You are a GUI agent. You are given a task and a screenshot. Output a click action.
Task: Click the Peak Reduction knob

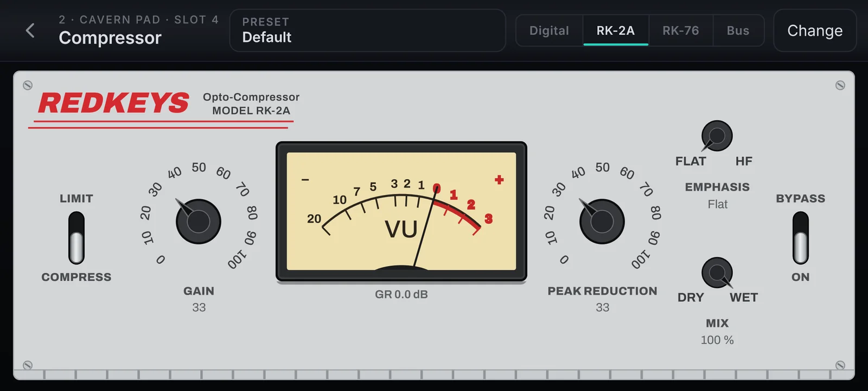point(602,221)
